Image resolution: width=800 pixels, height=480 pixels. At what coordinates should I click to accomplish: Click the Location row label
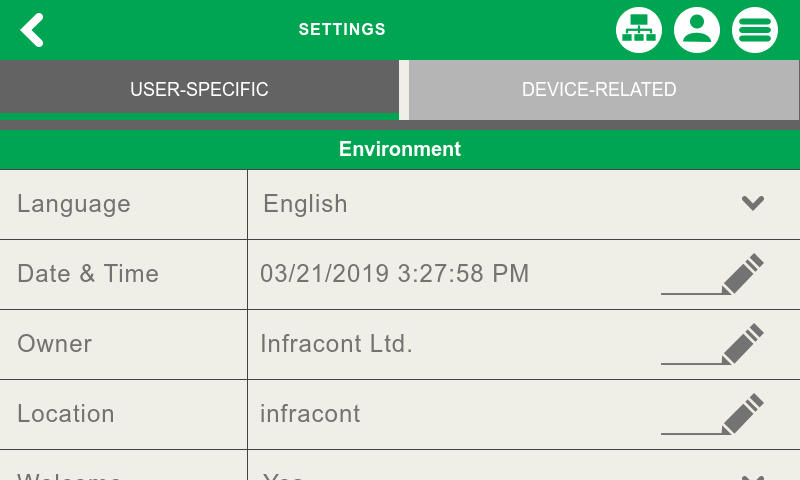coord(66,414)
